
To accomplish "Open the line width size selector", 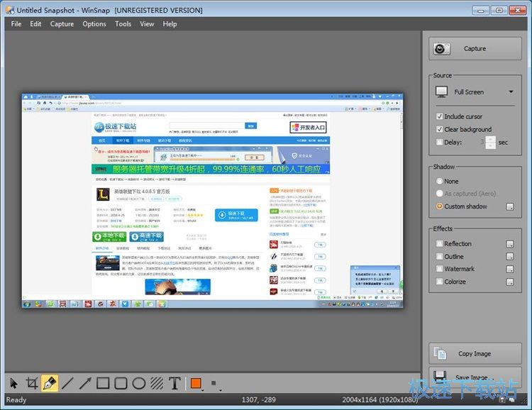I will pos(215,384).
